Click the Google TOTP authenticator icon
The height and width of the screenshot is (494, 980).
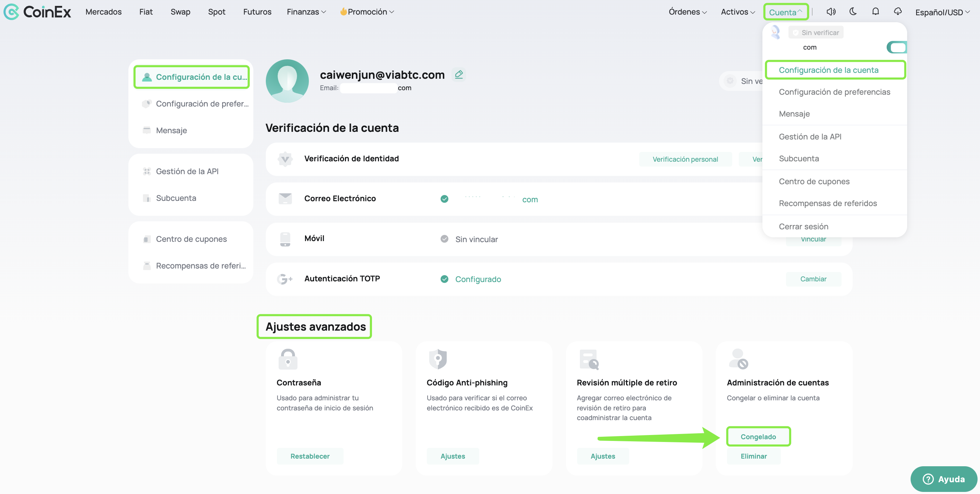point(285,279)
